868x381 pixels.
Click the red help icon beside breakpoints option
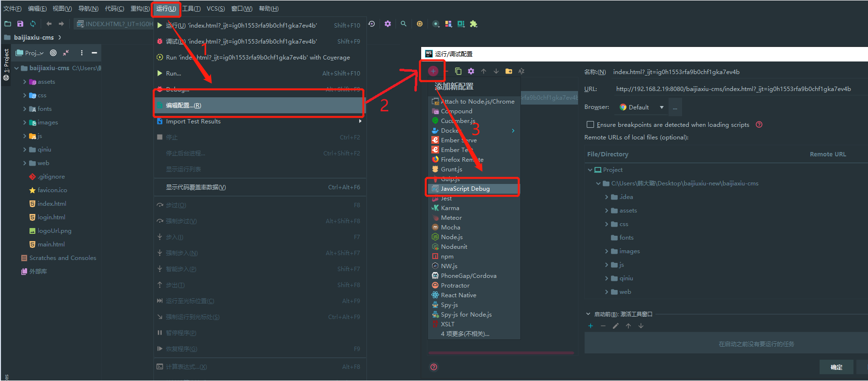(x=759, y=124)
